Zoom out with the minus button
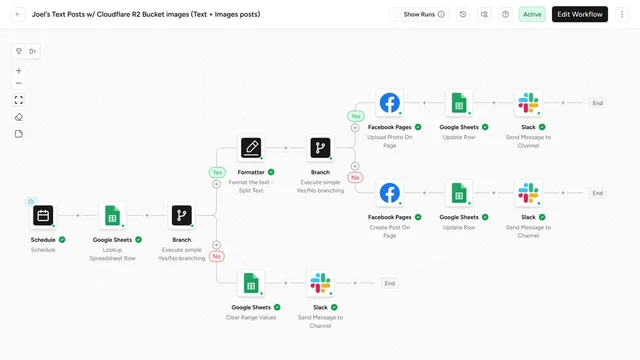The height and width of the screenshot is (360, 640). [x=19, y=83]
